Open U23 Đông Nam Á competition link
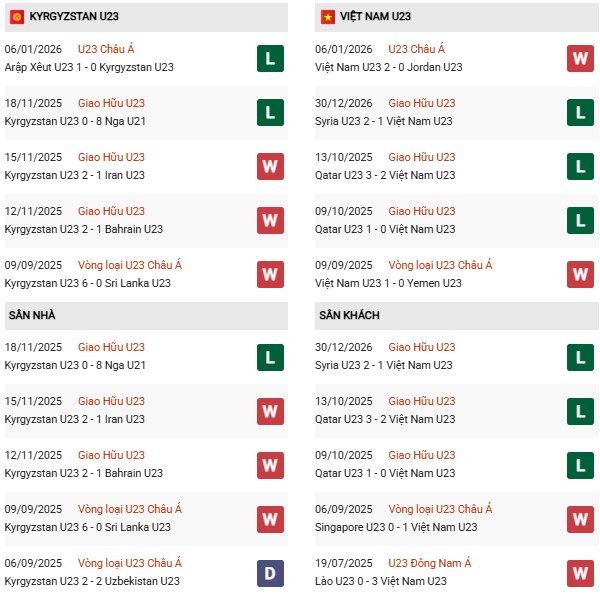 coord(429,563)
